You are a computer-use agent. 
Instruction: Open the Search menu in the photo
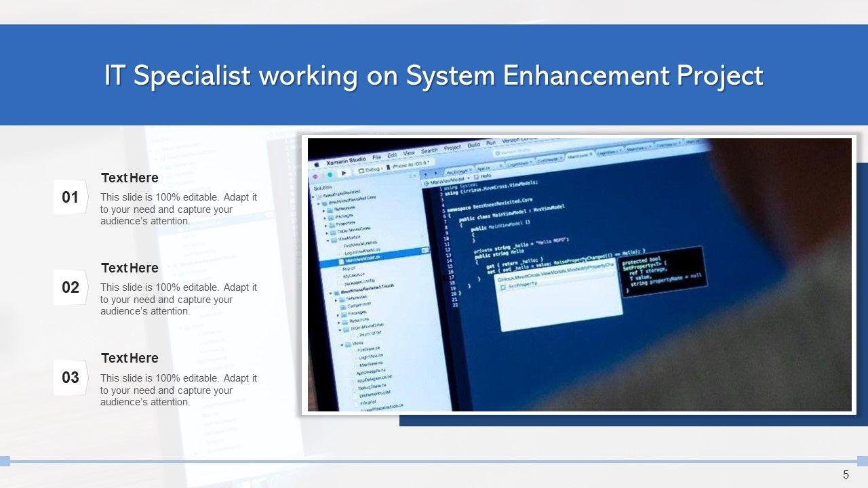point(429,150)
